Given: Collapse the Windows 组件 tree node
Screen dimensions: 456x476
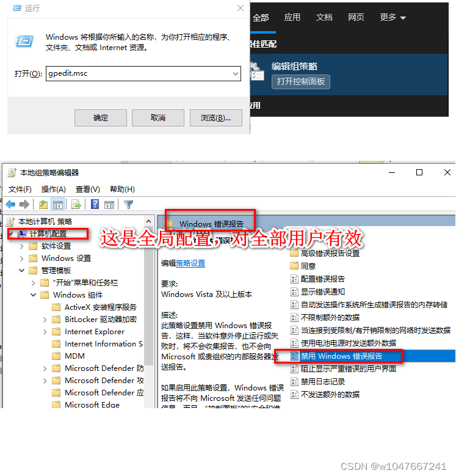Looking at the screenshot, I should [34, 295].
